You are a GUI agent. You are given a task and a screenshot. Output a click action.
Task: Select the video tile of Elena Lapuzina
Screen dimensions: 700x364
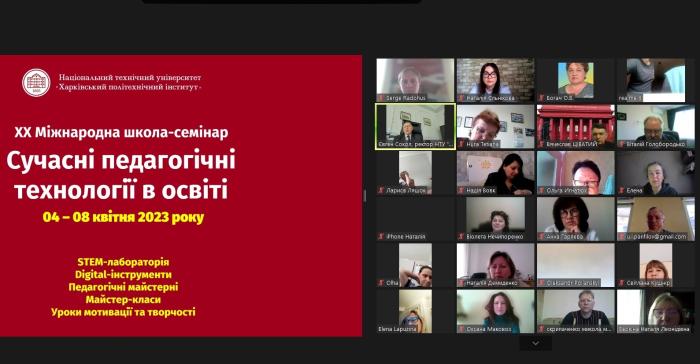pos(415,312)
